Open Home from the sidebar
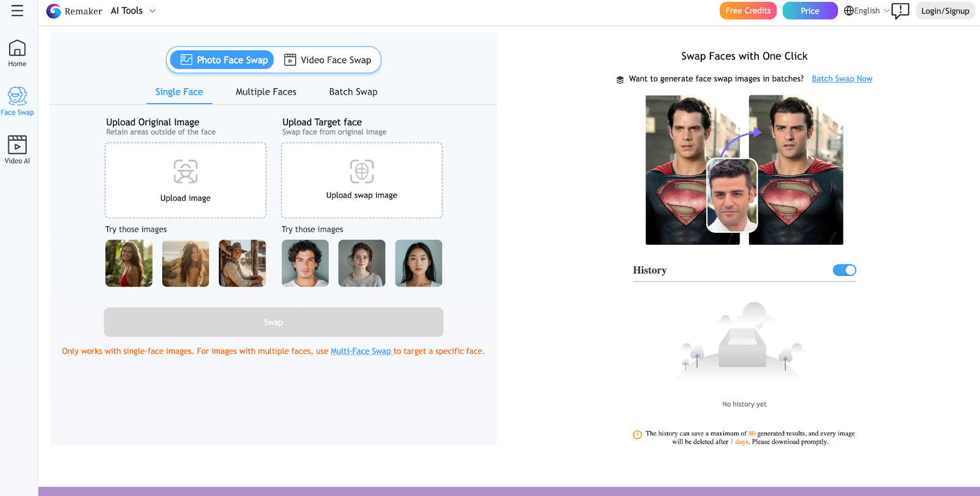980x496 pixels. tap(17, 53)
